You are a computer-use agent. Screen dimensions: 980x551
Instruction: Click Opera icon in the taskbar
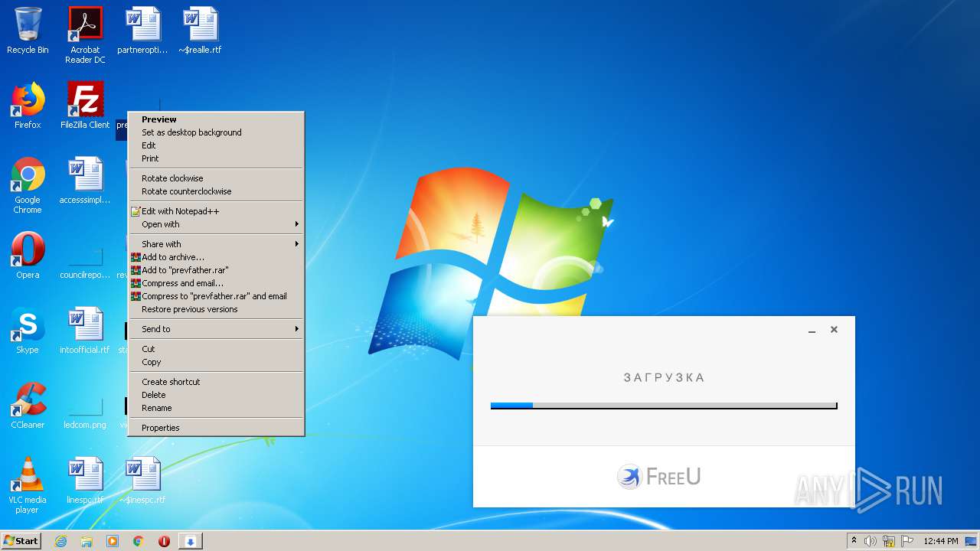[164, 541]
